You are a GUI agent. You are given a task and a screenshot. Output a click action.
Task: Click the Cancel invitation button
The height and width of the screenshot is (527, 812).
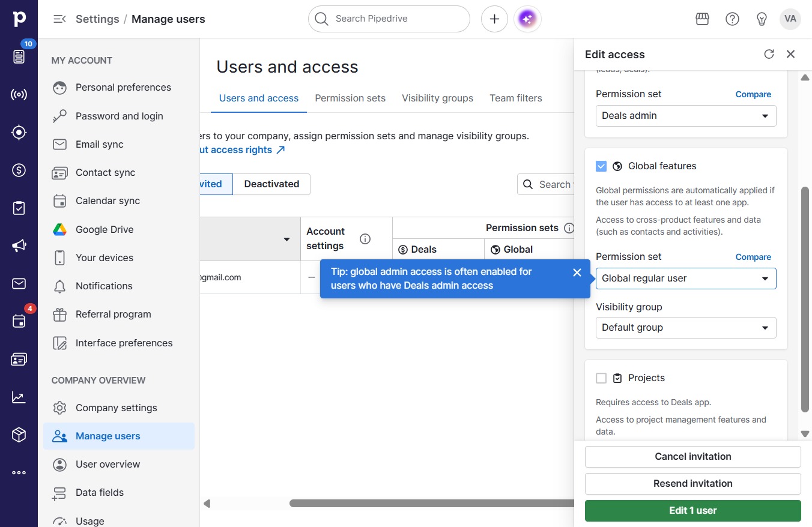[x=693, y=457]
